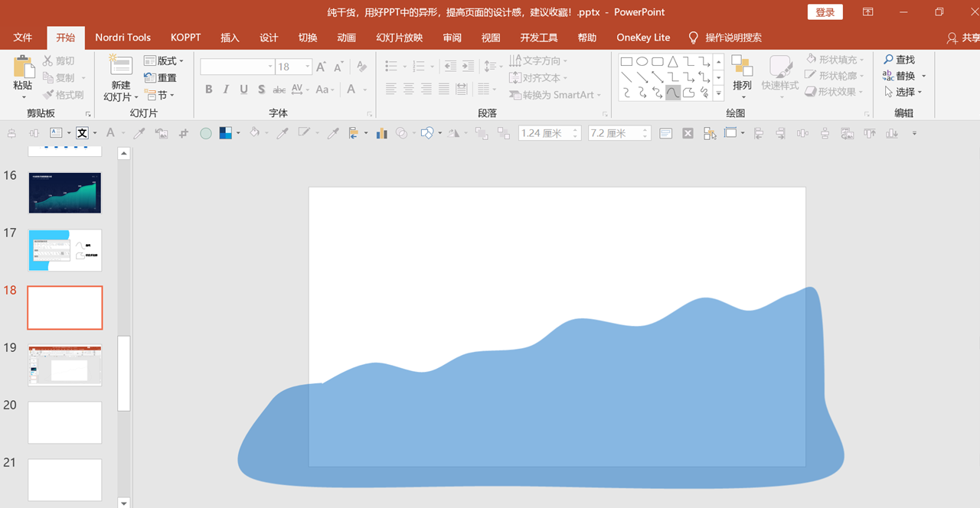
Task: Toggle Bold formatting
Action: click(x=209, y=90)
